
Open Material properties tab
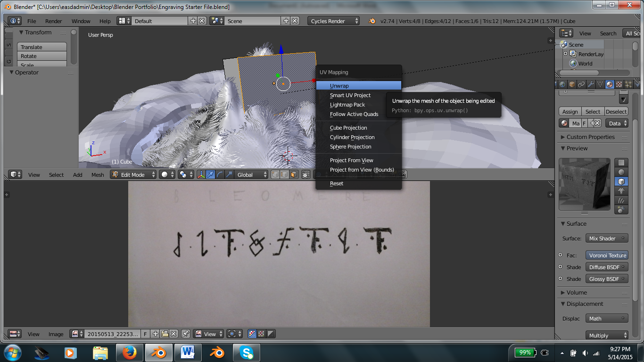pyautogui.click(x=610, y=84)
